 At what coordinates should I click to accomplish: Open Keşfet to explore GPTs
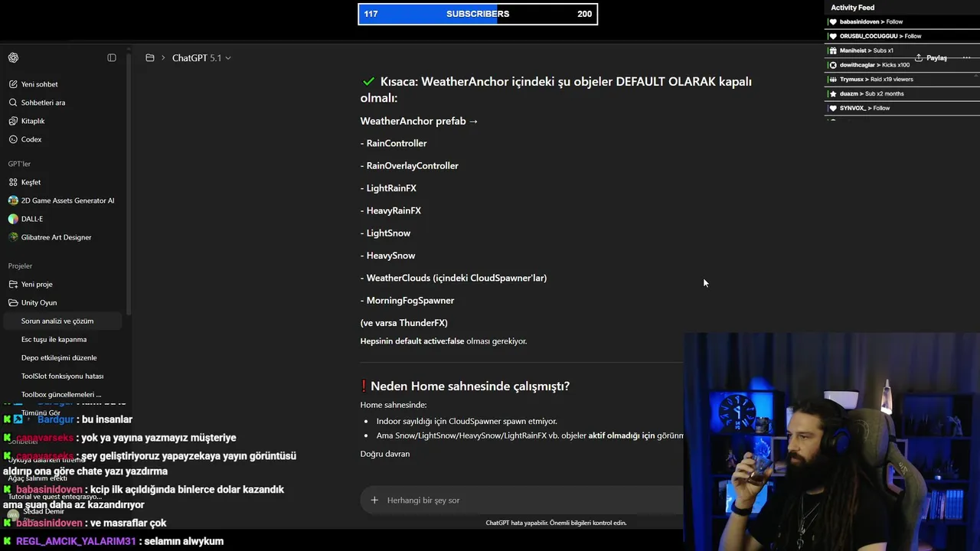point(31,182)
